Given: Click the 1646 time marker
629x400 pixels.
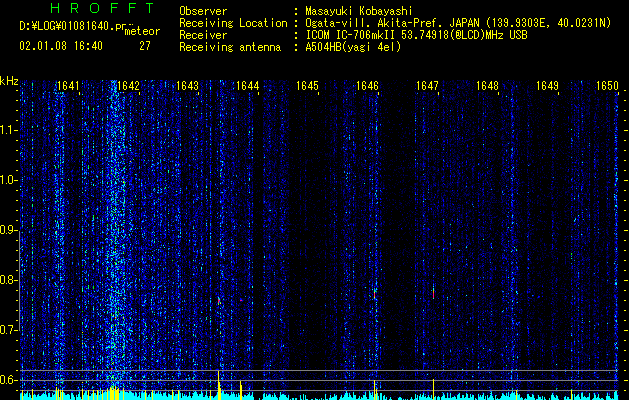Looking at the screenshot, I should (x=367, y=86).
